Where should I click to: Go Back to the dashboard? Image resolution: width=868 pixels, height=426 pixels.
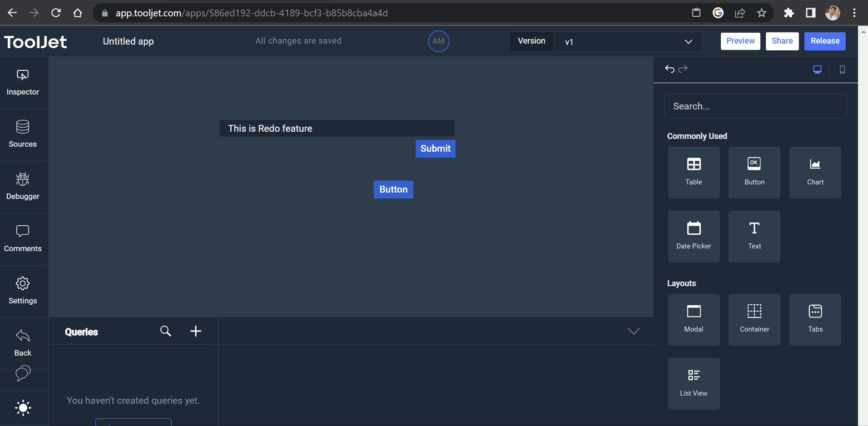point(23,344)
